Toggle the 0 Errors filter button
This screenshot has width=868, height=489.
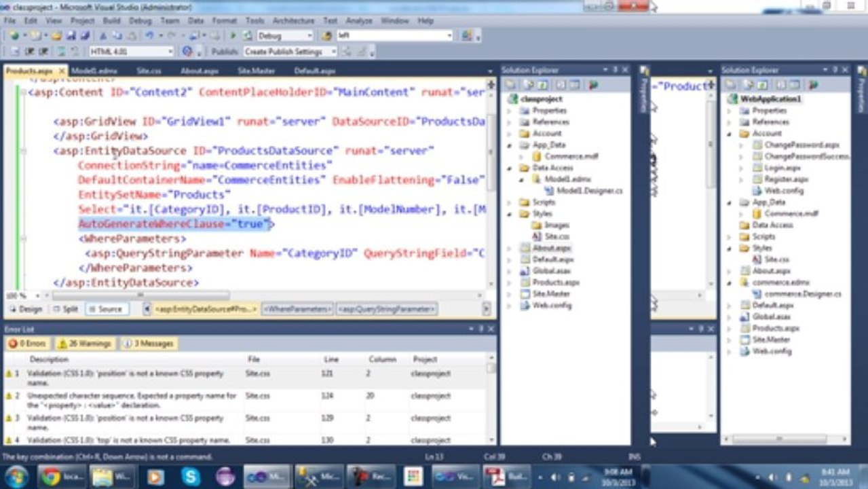(x=27, y=344)
